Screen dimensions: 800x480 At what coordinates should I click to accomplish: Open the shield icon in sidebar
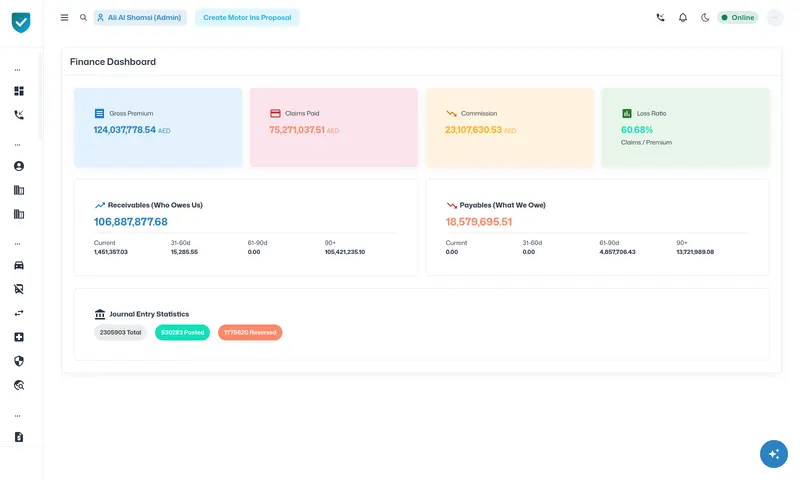click(x=19, y=361)
